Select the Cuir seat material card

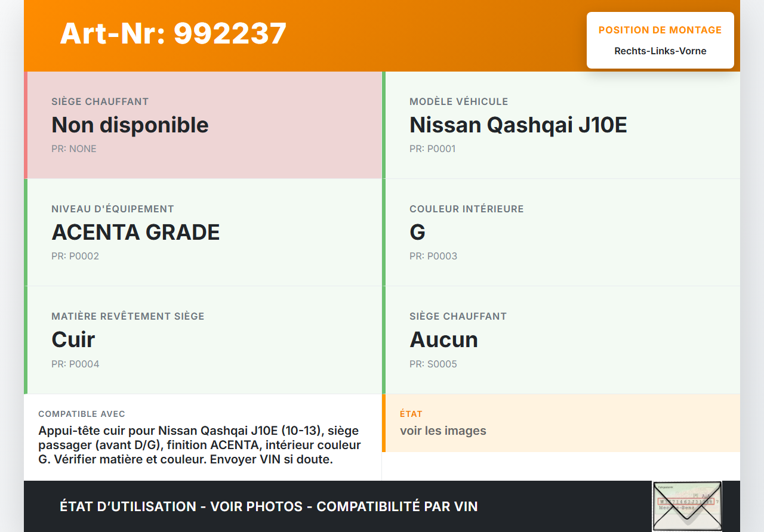tap(204, 340)
